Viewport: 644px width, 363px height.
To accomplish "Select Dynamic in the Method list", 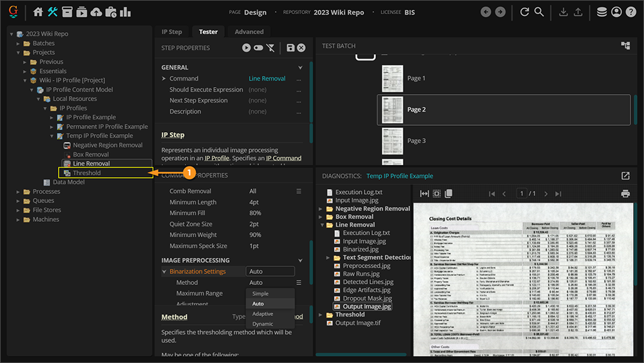I will point(263,324).
